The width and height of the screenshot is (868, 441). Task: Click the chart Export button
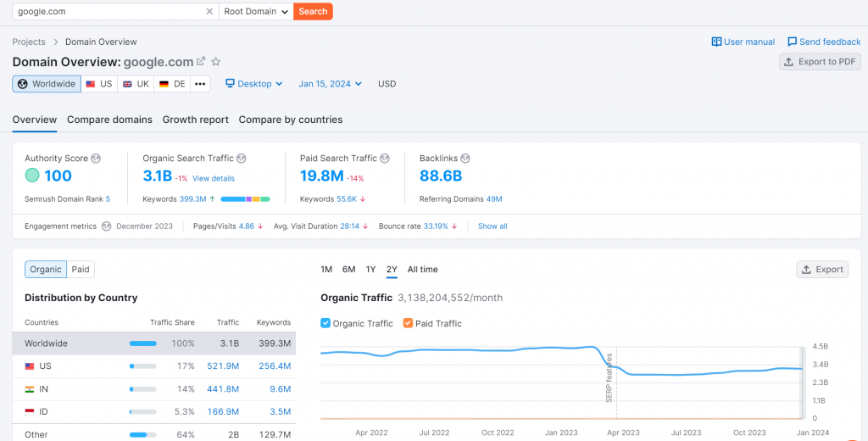point(822,269)
